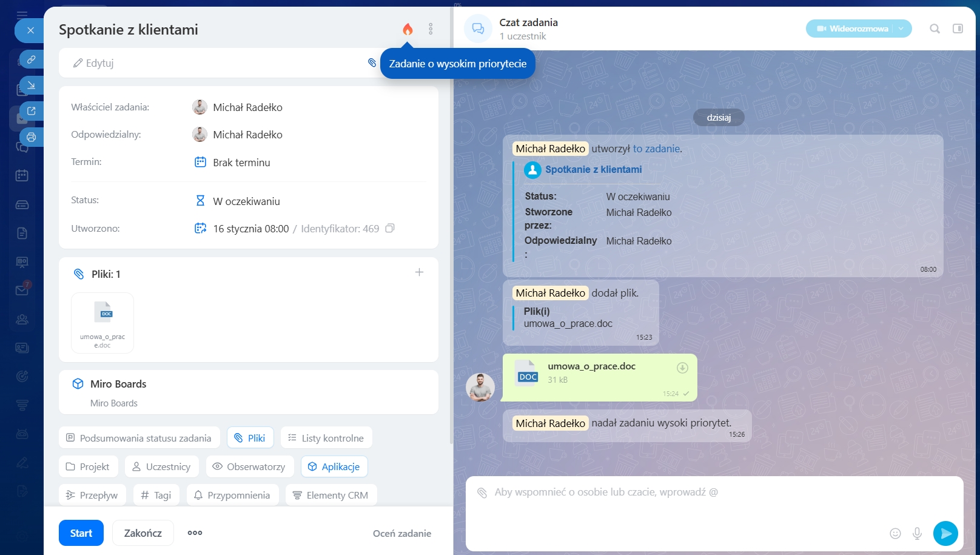Screen dimensions: 980x555
Task: Expand the Miro Boards section
Action: (118, 384)
